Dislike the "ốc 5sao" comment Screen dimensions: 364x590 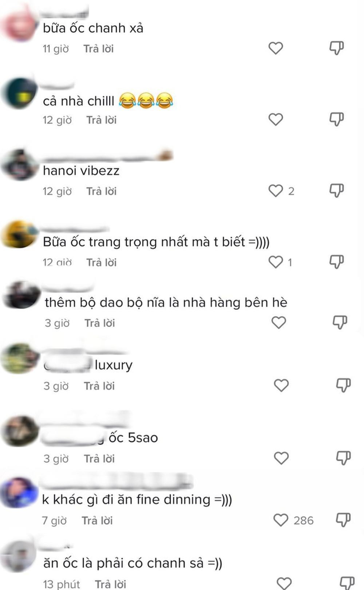tap(343, 458)
